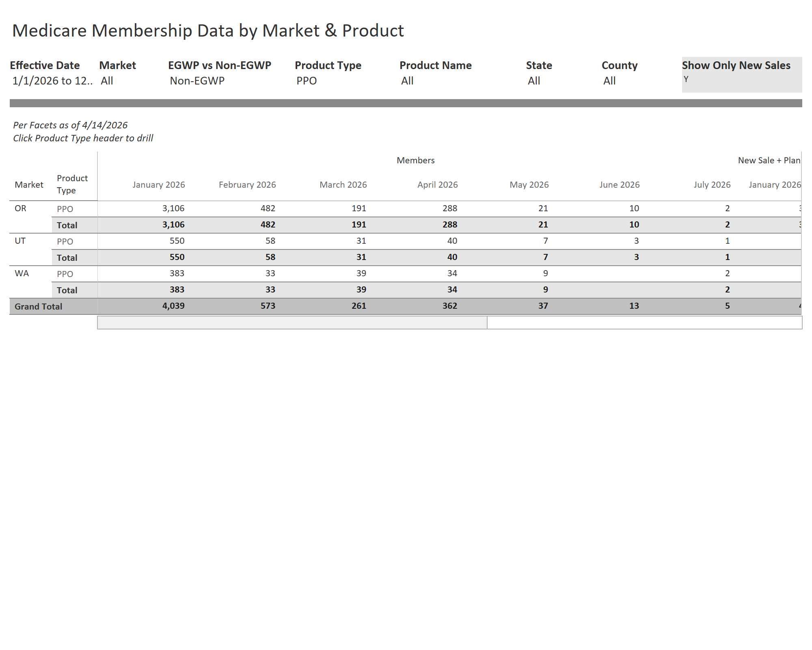Open the Product Type filter showing PPO
Screen dimensions: 812x650
click(307, 80)
